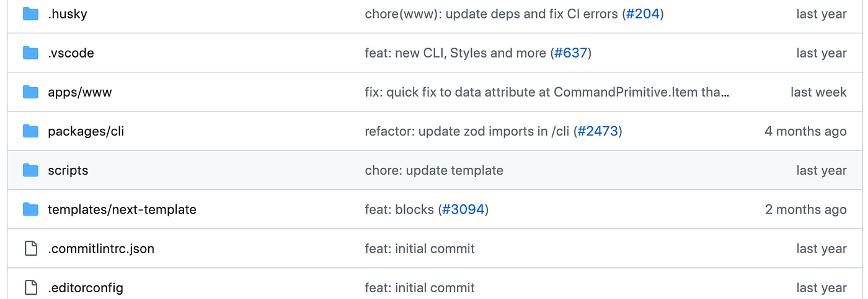Open the .editorconfig 'feat: initial commit' message
Screen dimensions: 868x299
[x=420, y=288]
